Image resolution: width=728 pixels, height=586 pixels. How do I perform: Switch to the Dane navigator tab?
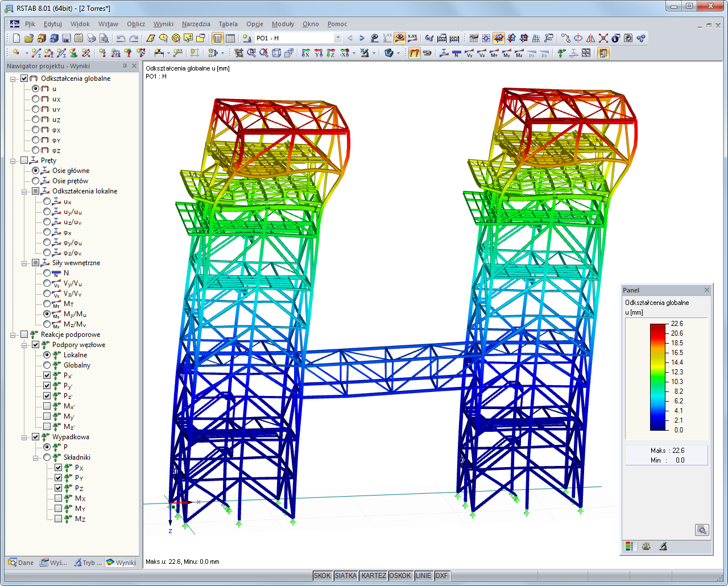coord(21,563)
